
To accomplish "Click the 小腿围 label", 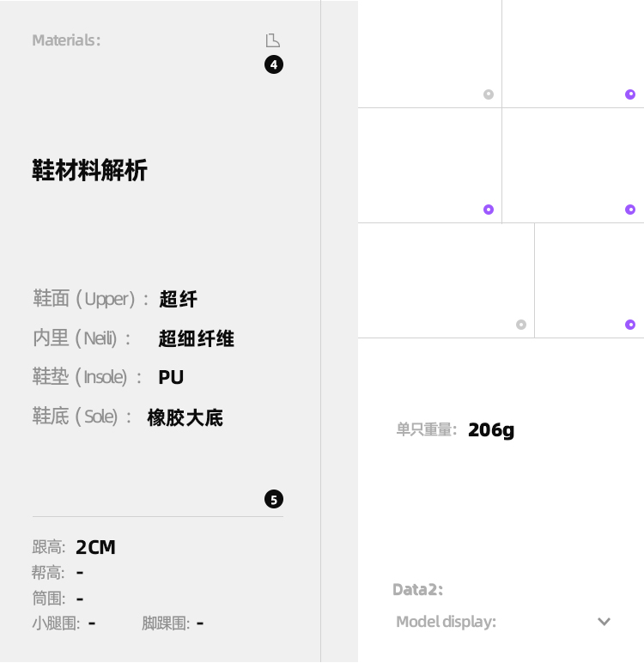I will pos(56,623).
